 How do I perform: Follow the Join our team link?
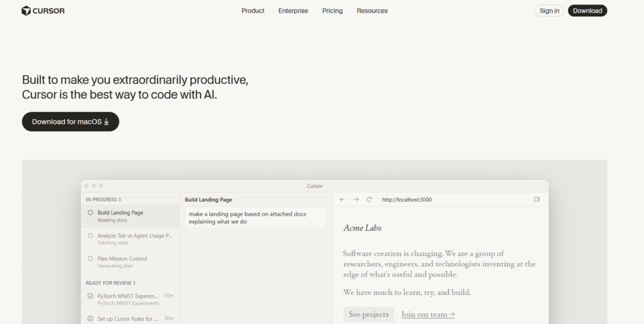tap(428, 315)
